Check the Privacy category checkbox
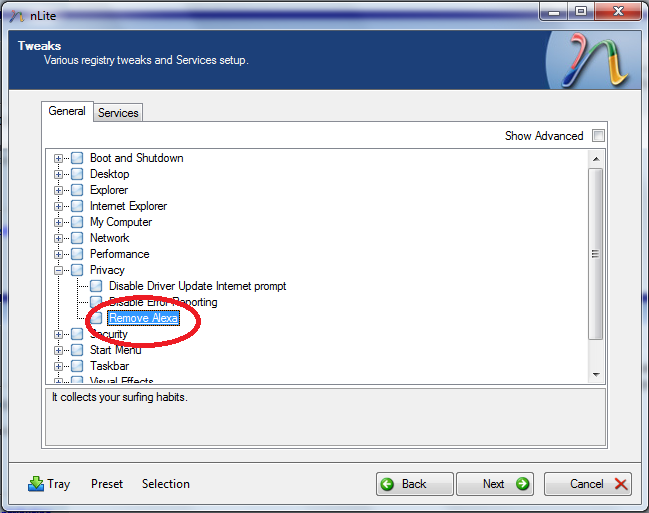Viewport: 649px width, 513px height. [x=77, y=270]
